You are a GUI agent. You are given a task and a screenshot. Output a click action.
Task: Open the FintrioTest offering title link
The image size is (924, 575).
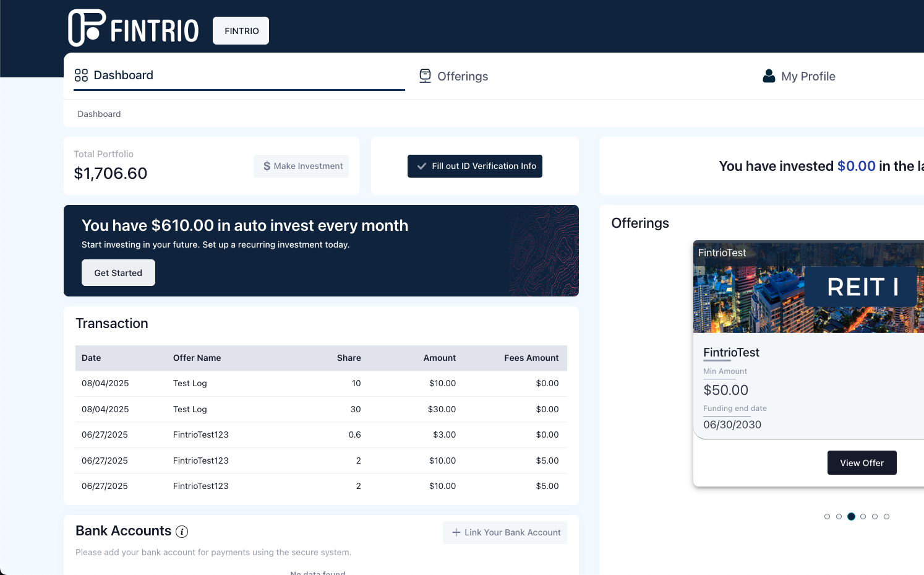[x=731, y=352]
